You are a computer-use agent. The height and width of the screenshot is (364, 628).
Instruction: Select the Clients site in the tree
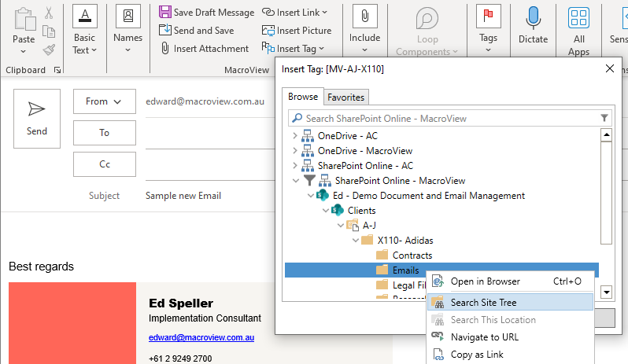pyautogui.click(x=361, y=211)
